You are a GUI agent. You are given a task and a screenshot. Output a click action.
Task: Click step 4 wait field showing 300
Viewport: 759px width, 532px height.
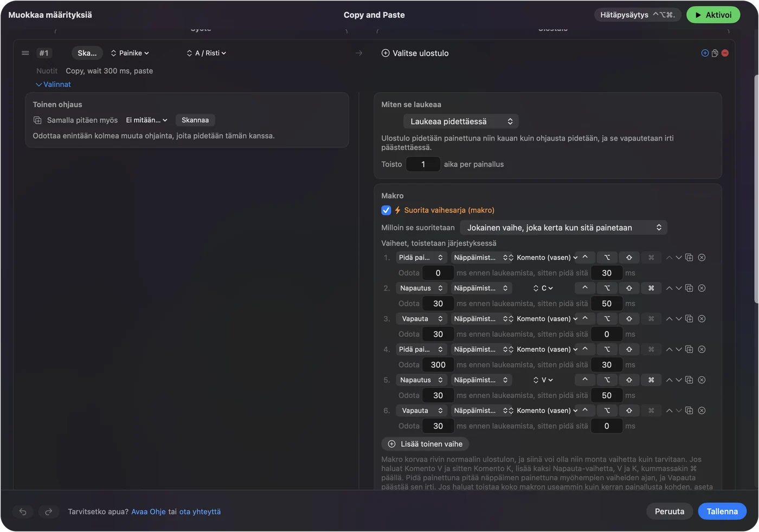(x=438, y=365)
